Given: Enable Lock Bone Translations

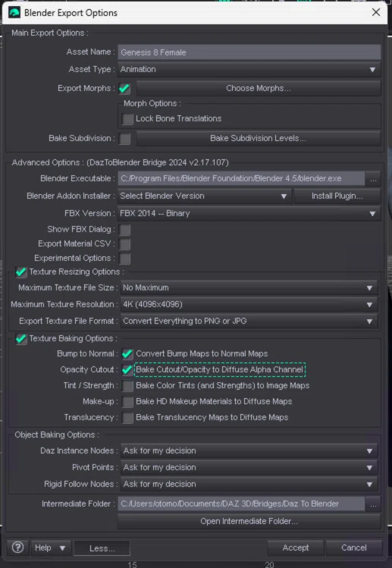Looking at the screenshot, I should (127, 119).
